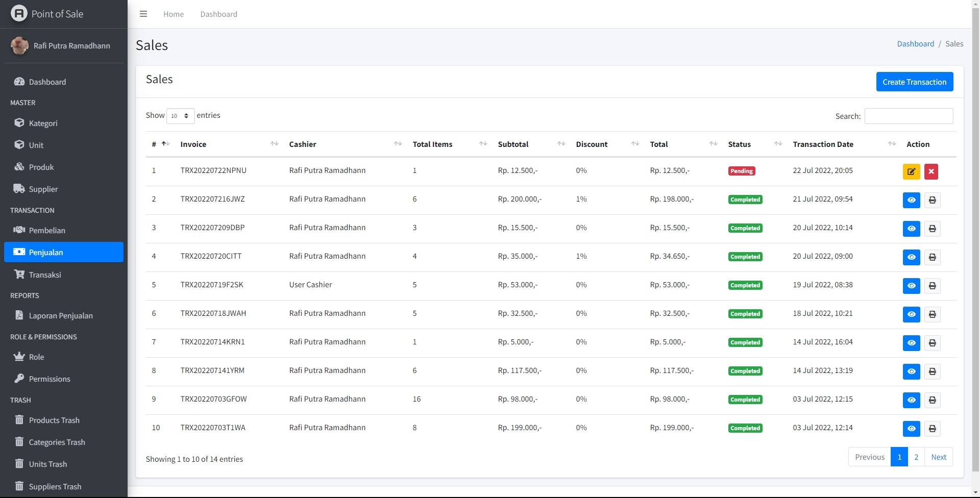
Task: Follow the Dashboard breadcrumb link
Action: (915, 44)
